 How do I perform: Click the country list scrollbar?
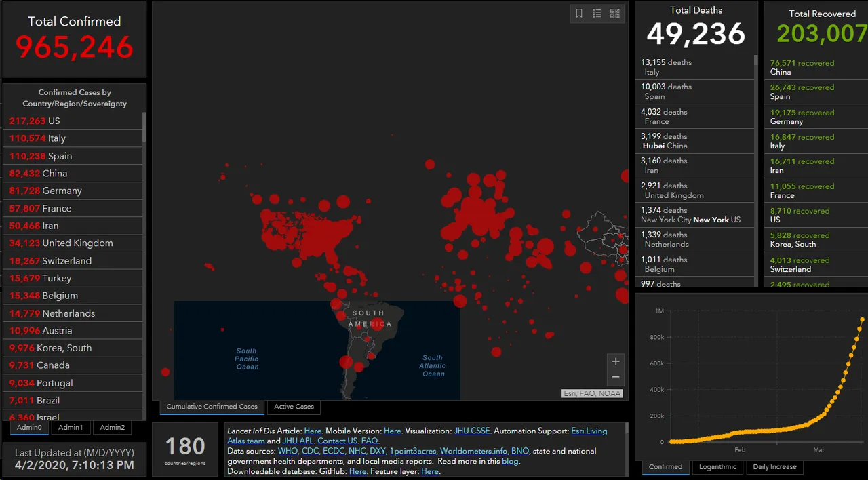coord(144,127)
